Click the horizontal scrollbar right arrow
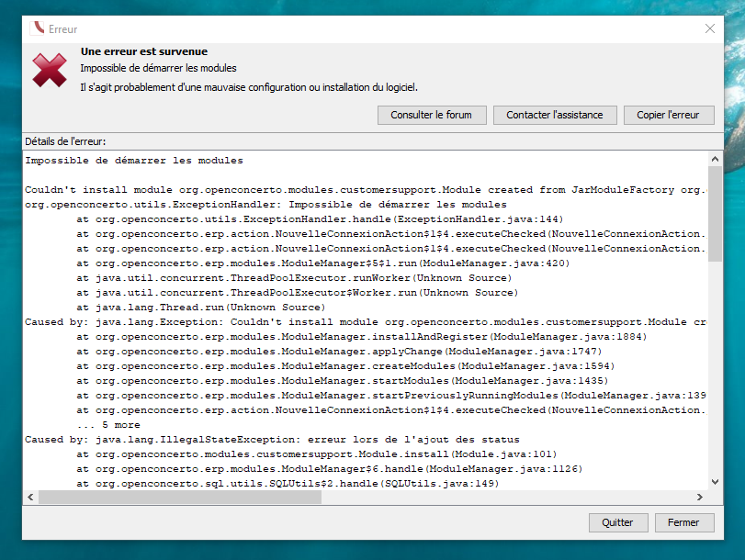 click(x=700, y=497)
